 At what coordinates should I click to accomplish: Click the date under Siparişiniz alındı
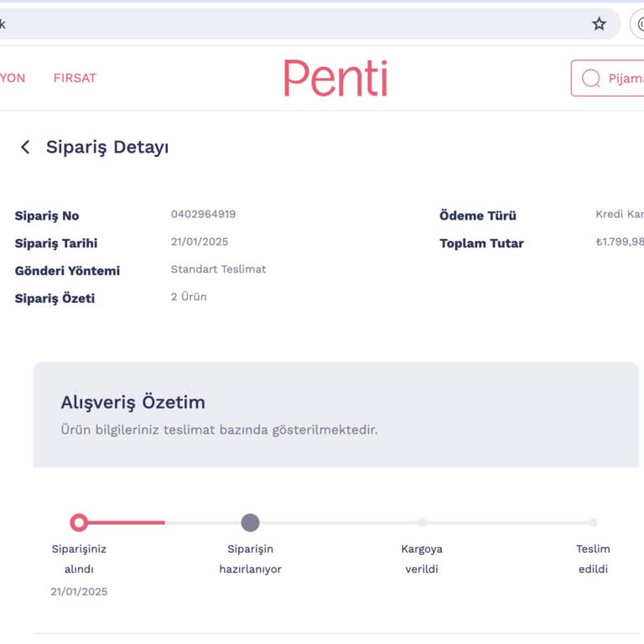(79, 591)
